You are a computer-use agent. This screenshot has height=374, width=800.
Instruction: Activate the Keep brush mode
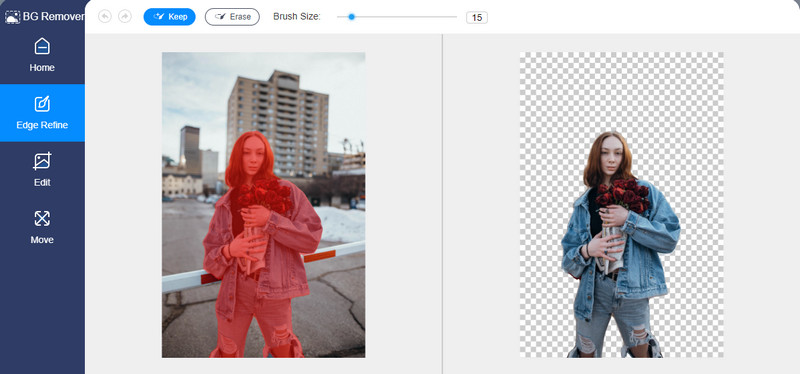click(x=169, y=17)
